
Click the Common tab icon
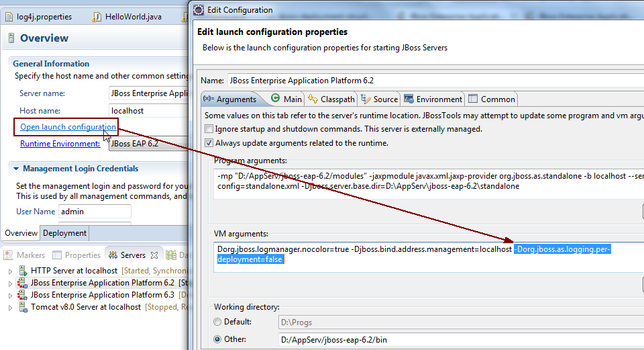click(473, 99)
